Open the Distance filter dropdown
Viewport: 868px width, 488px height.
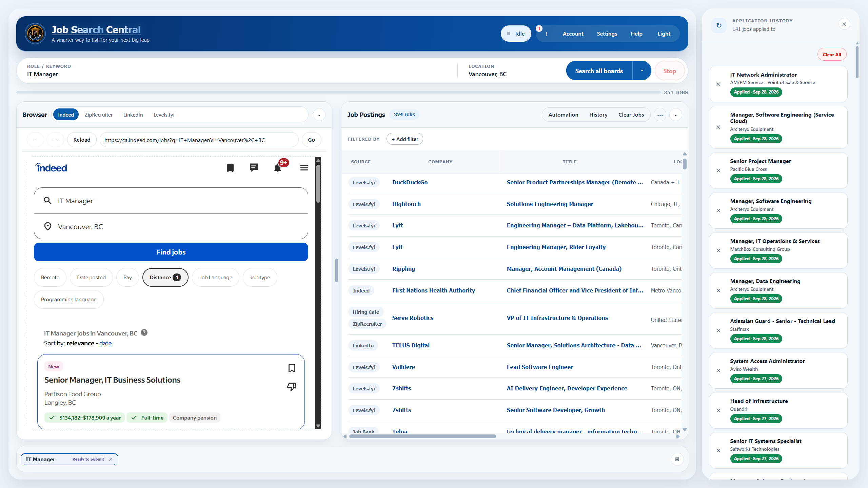tap(165, 277)
